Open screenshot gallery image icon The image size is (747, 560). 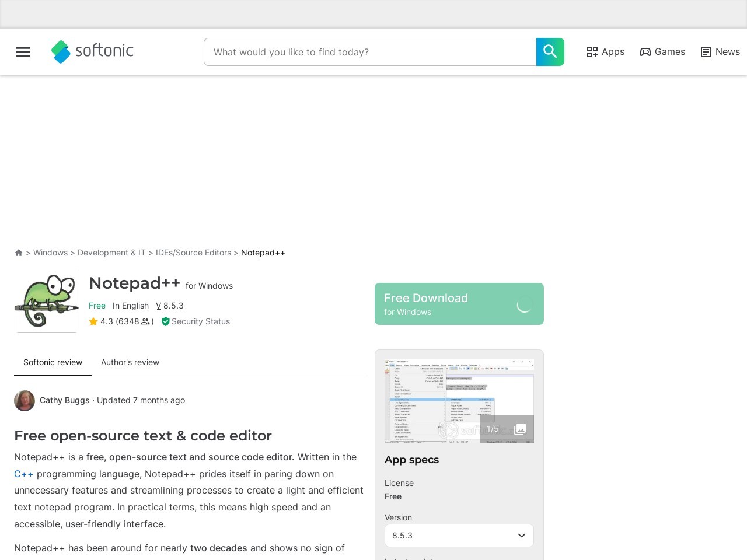point(520,429)
